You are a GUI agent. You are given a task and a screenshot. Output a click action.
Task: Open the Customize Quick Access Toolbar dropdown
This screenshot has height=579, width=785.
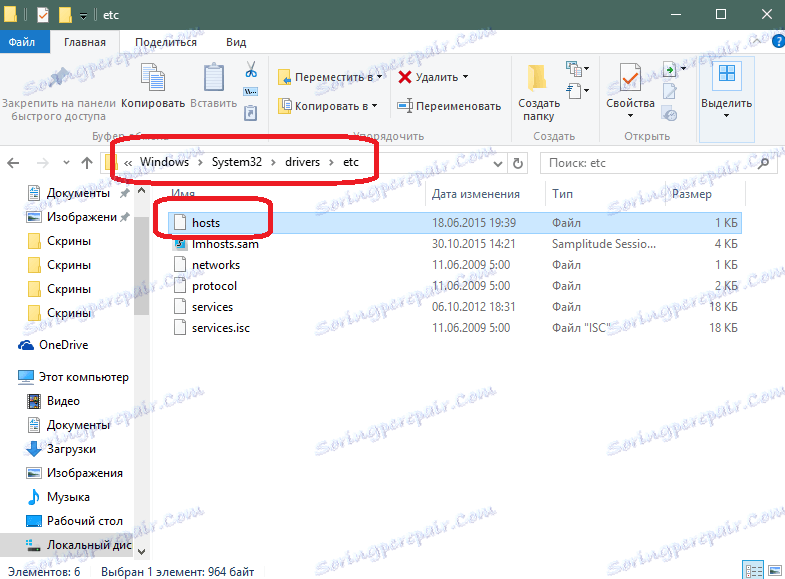83,16
